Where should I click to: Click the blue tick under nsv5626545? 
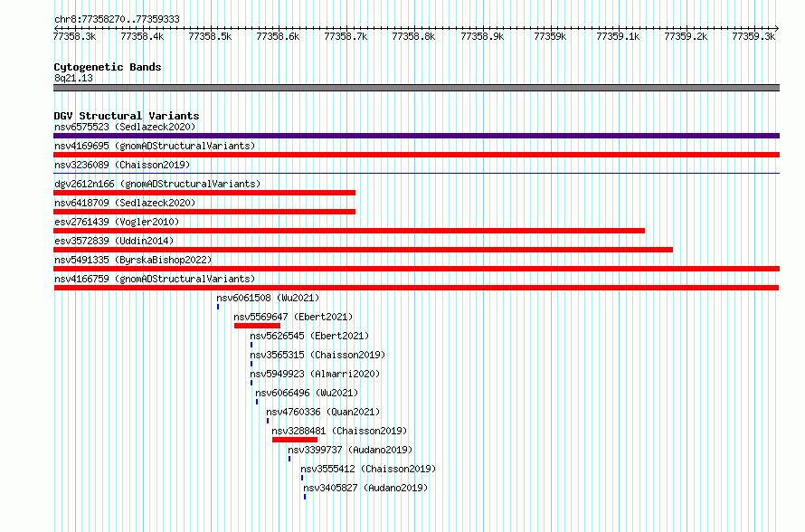tap(251, 345)
